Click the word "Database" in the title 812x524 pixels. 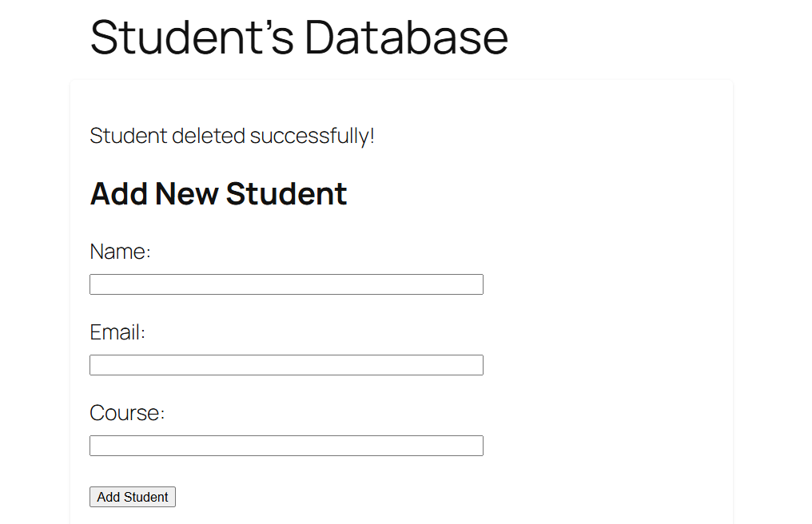[406, 37]
